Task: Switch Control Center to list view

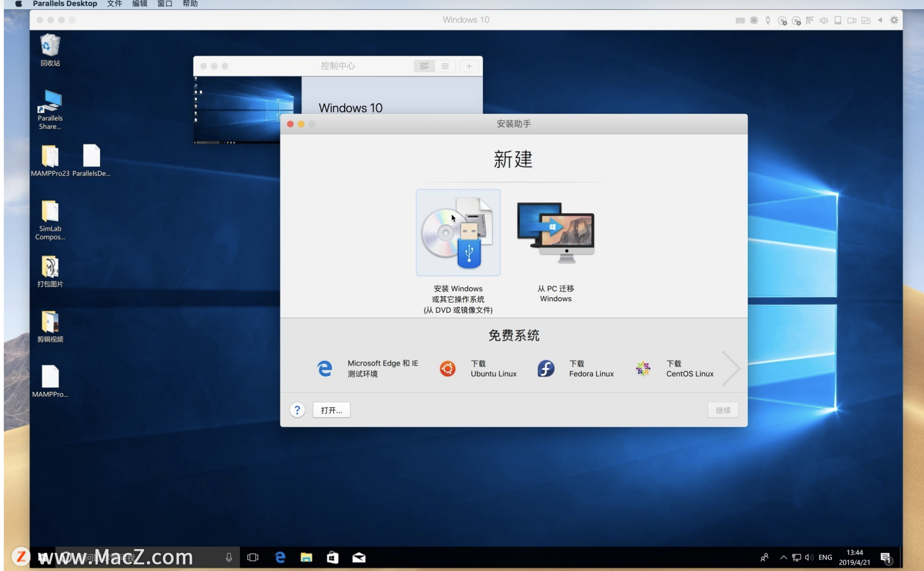Action: [445, 66]
